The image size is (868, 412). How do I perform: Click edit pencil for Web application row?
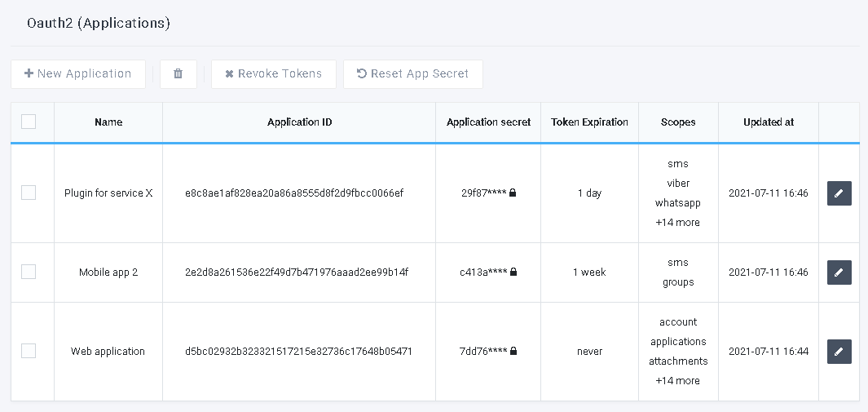[x=839, y=352]
